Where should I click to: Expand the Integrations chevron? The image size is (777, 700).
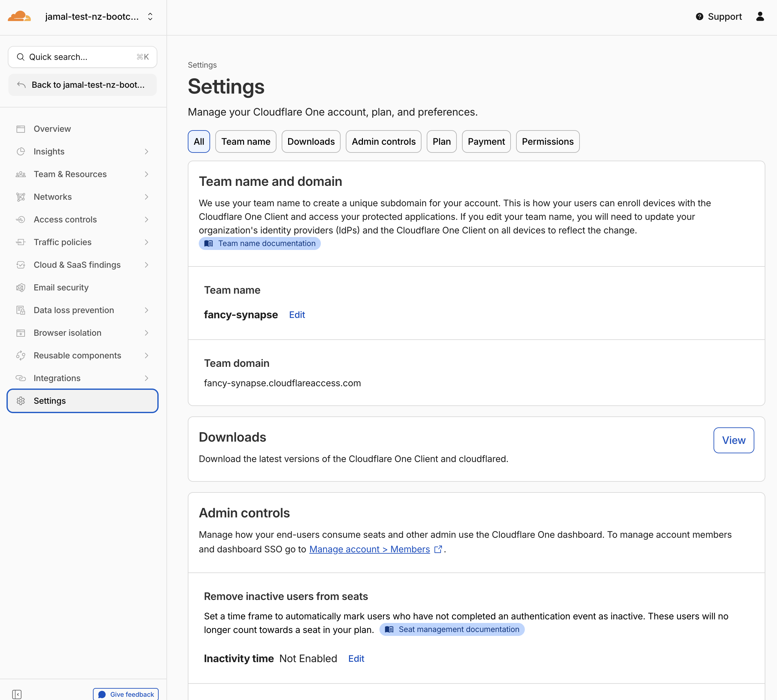coord(147,378)
